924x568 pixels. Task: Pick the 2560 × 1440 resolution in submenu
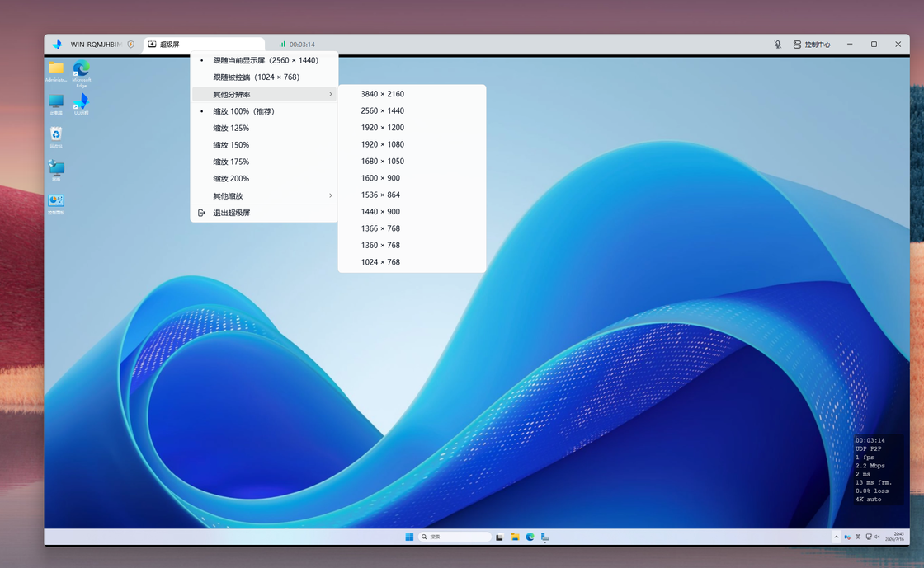412,110
